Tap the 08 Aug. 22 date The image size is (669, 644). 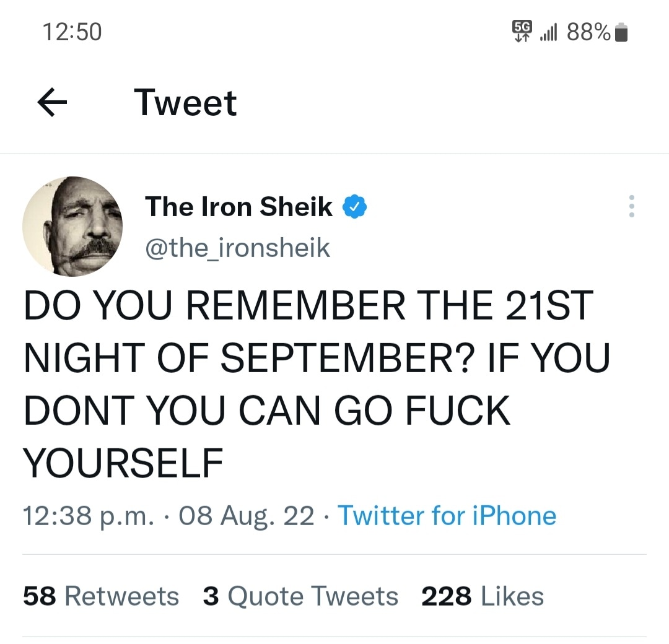pyautogui.click(x=247, y=515)
